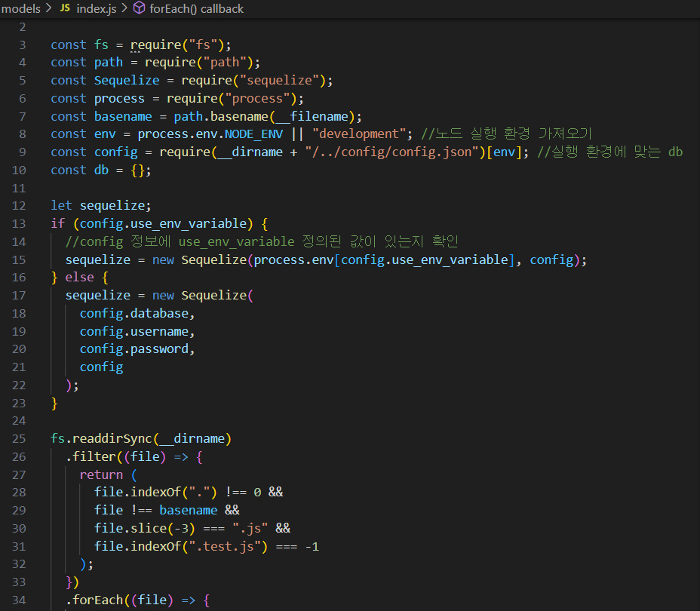The image size is (700, 611).
Task: Click line number 34 in gutter
Action: [x=19, y=600]
